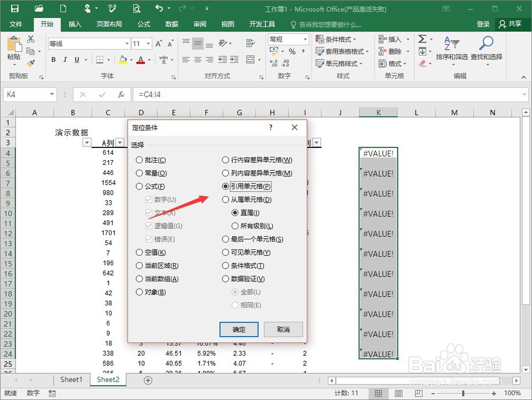Viewport: 532px width, 400px height.
Task: Click the 取消 button
Action: (x=283, y=329)
